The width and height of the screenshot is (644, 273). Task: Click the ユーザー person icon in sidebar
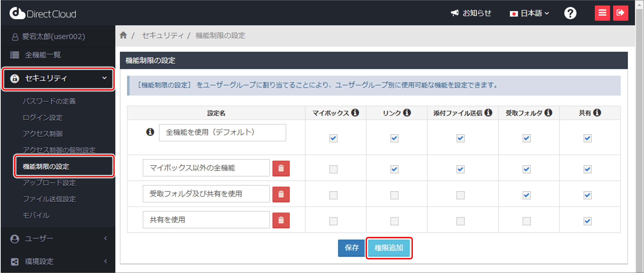pos(14,239)
